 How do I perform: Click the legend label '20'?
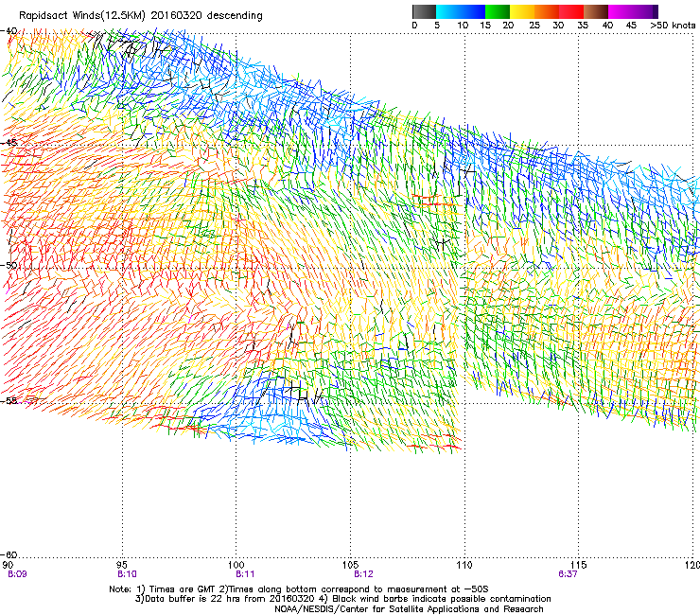pos(508,26)
